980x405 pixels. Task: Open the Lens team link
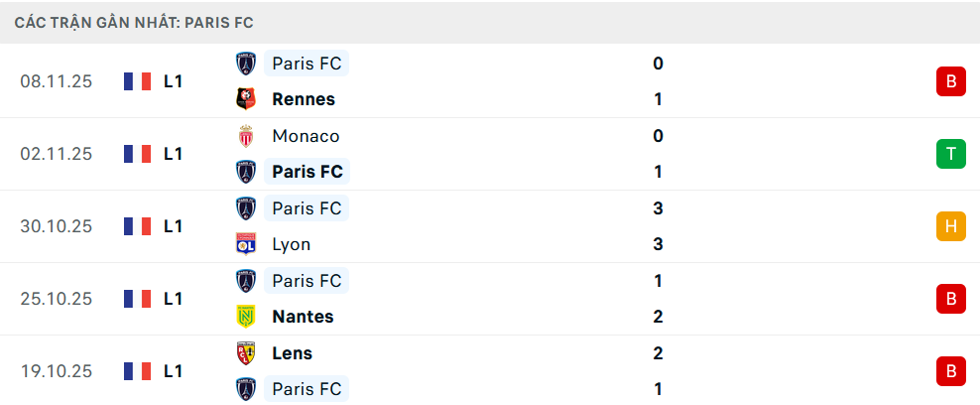tap(292, 353)
